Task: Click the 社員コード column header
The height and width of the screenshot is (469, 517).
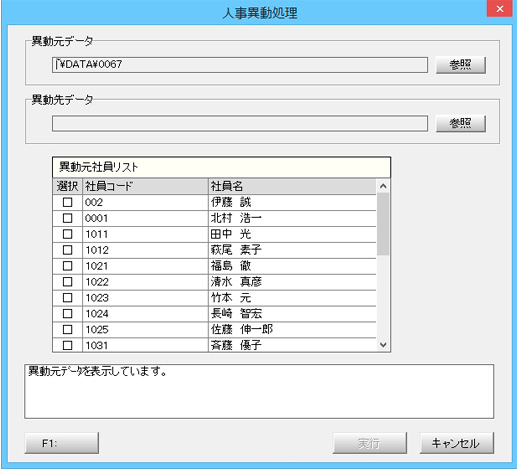Action: click(145, 186)
